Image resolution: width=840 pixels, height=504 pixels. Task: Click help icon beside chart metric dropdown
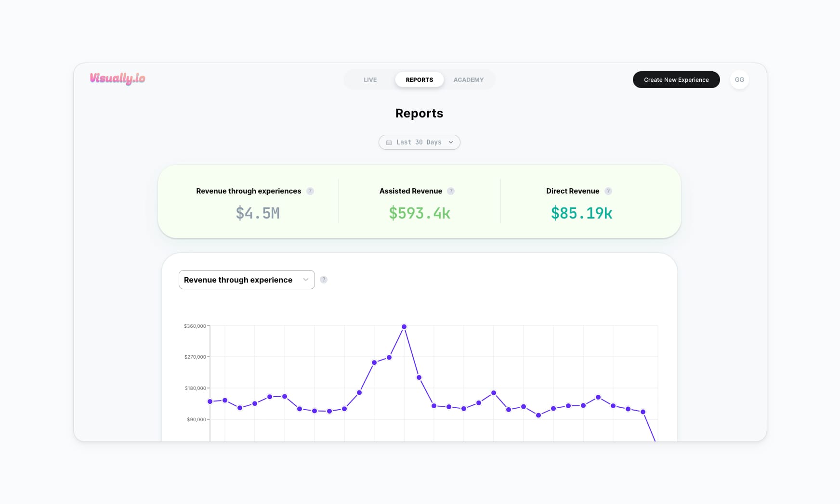(x=324, y=280)
